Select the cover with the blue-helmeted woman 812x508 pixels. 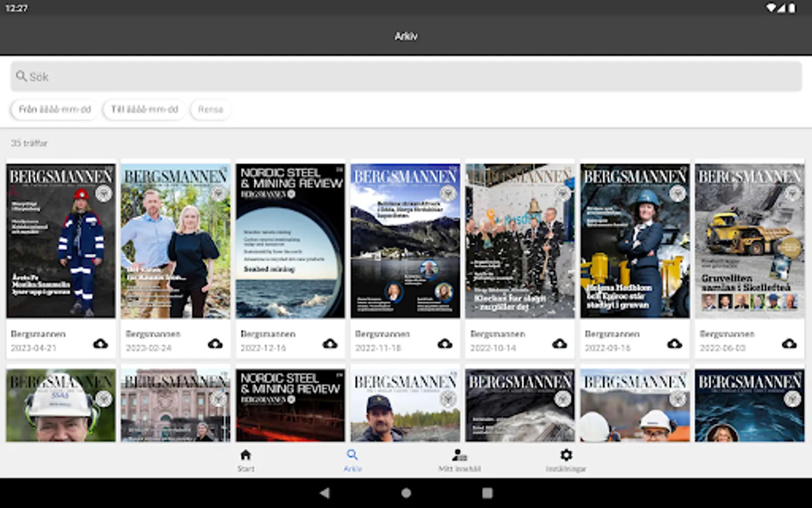635,241
